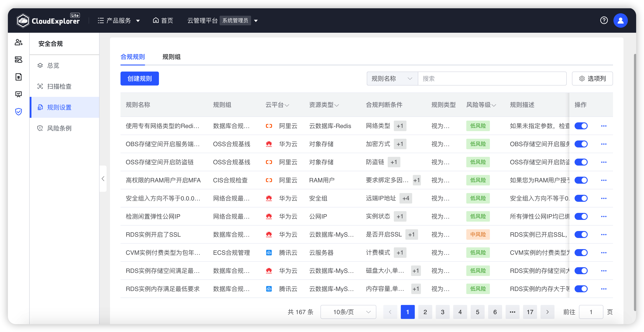Disable the 使用专有网络类型的Redi rule switch
This screenshot has width=644, height=332.
(581, 126)
